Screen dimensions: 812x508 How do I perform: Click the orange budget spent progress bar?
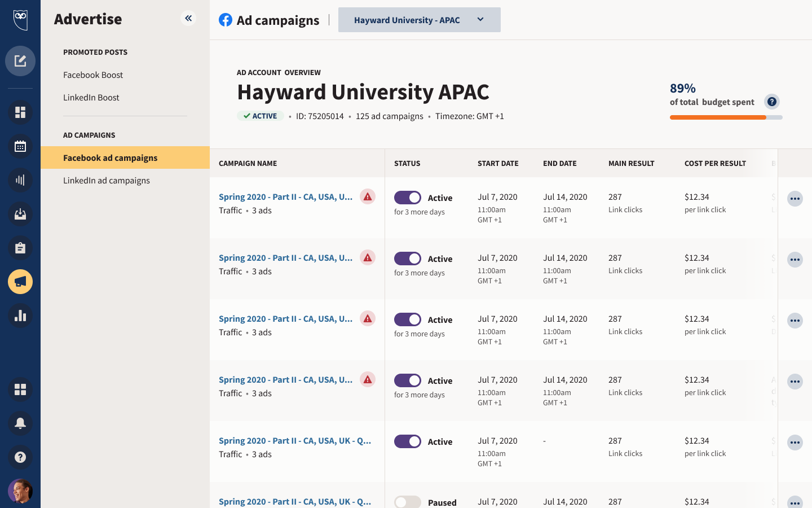717,117
